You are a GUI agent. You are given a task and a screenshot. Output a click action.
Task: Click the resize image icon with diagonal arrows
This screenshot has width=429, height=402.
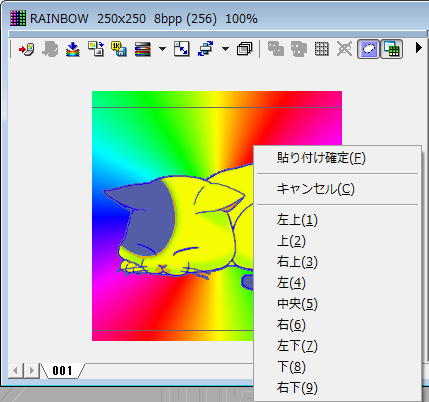(x=182, y=49)
